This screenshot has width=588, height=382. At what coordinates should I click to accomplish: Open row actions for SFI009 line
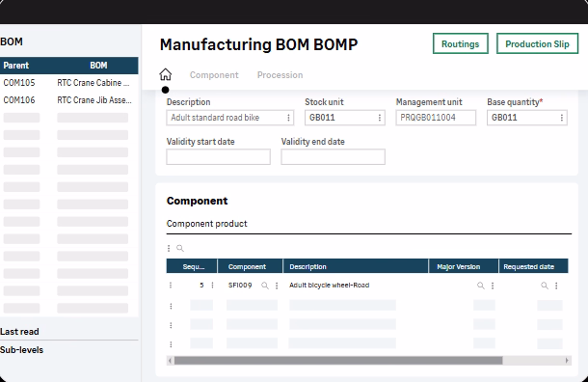[x=171, y=286]
